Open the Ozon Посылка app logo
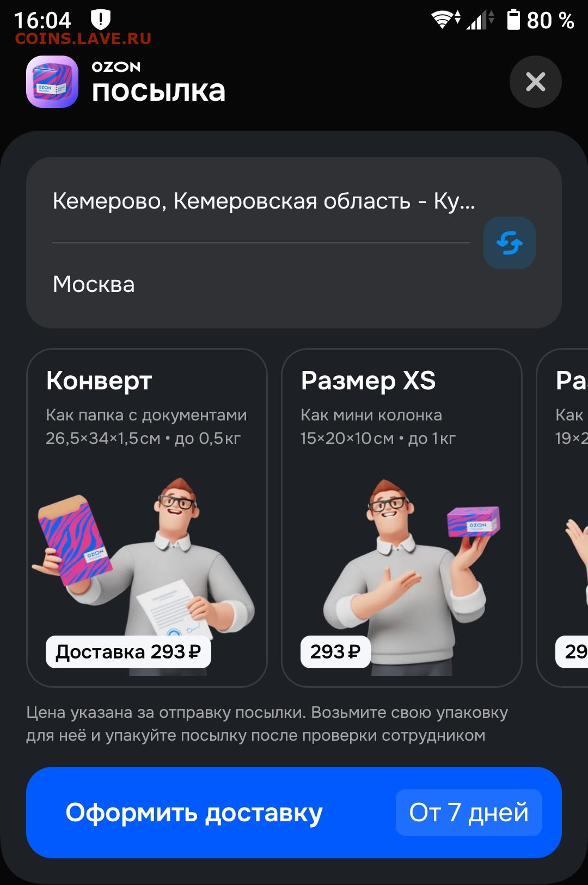 (x=52, y=82)
